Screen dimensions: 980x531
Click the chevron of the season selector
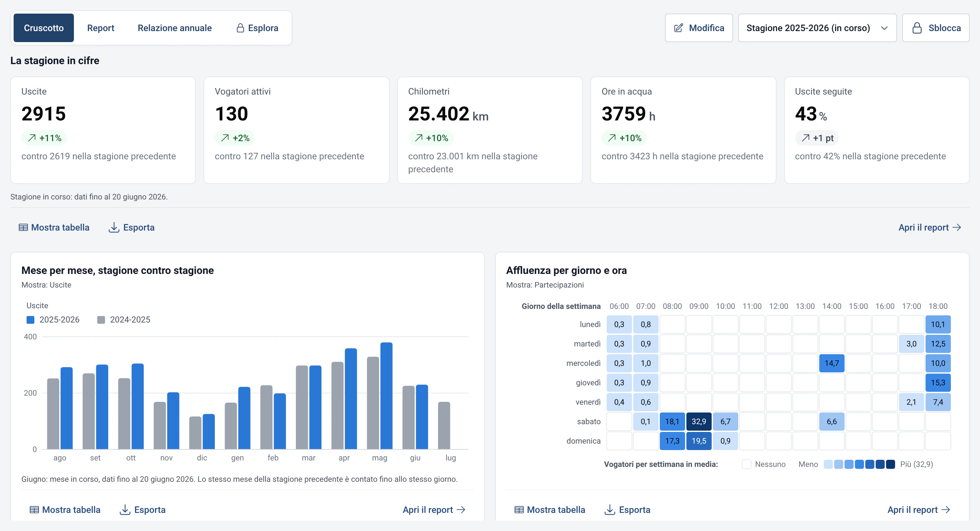884,28
